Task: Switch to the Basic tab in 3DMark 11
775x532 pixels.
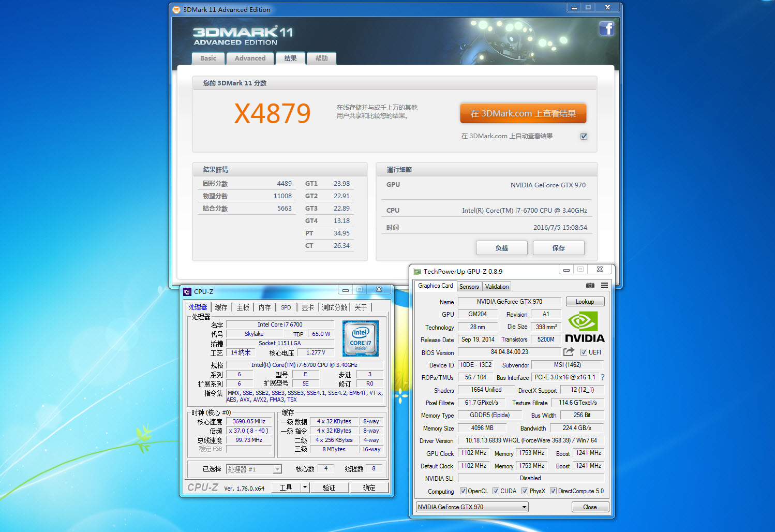Action: pos(208,58)
